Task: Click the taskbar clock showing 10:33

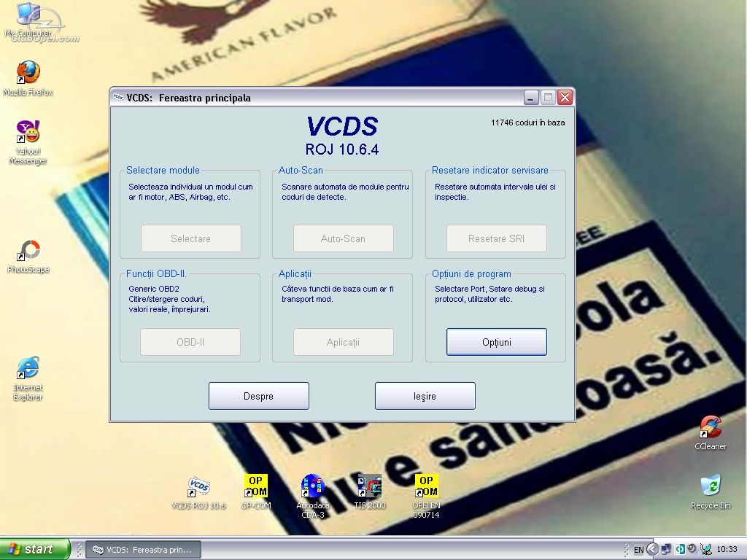Action: click(727, 550)
